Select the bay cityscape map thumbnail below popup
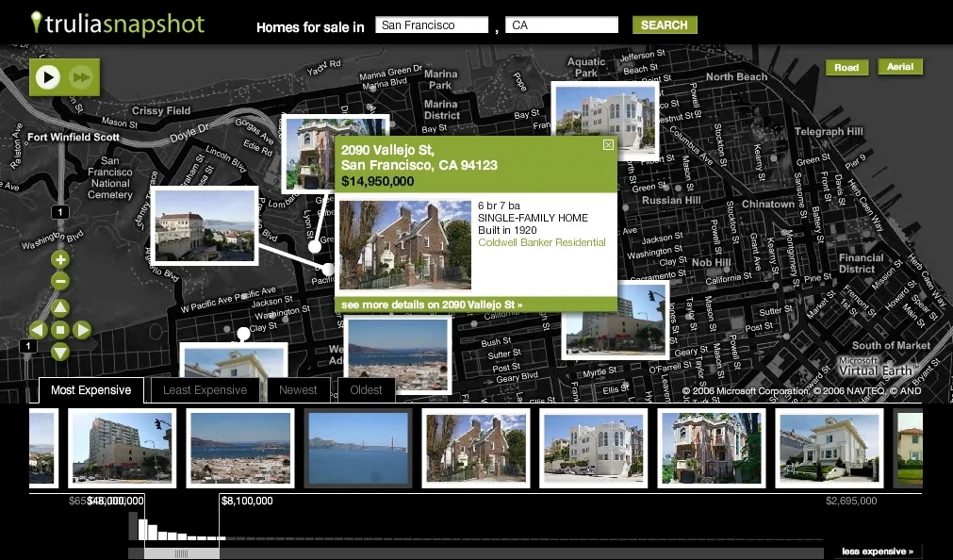 [x=398, y=354]
